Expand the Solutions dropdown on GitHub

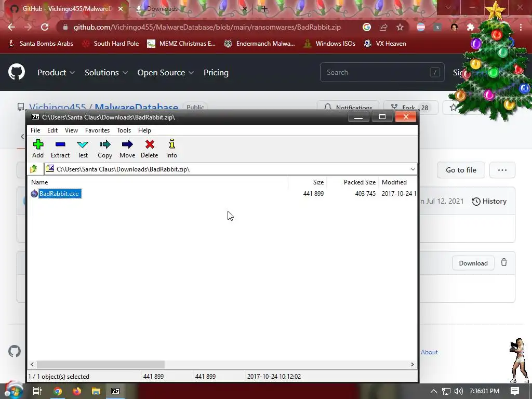(x=106, y=73)
